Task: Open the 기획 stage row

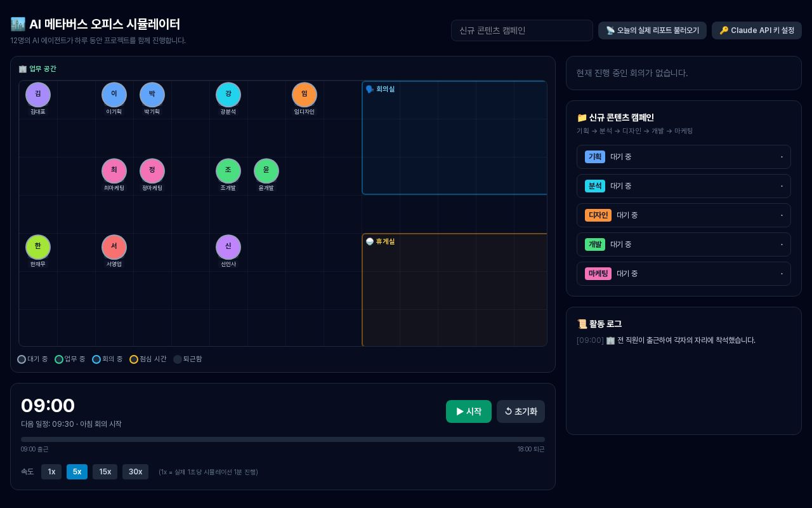Action: tap(684, 157)
